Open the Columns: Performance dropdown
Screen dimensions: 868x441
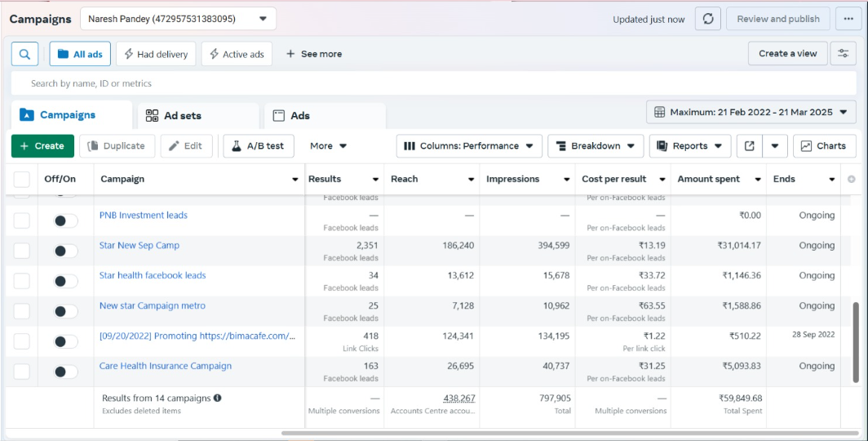(x=469, y=146)
